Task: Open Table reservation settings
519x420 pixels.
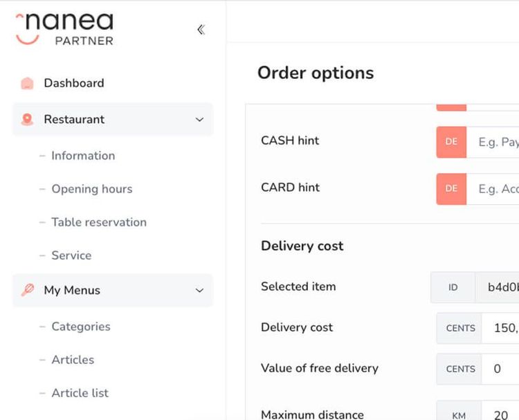Action: tap(99, 222)
